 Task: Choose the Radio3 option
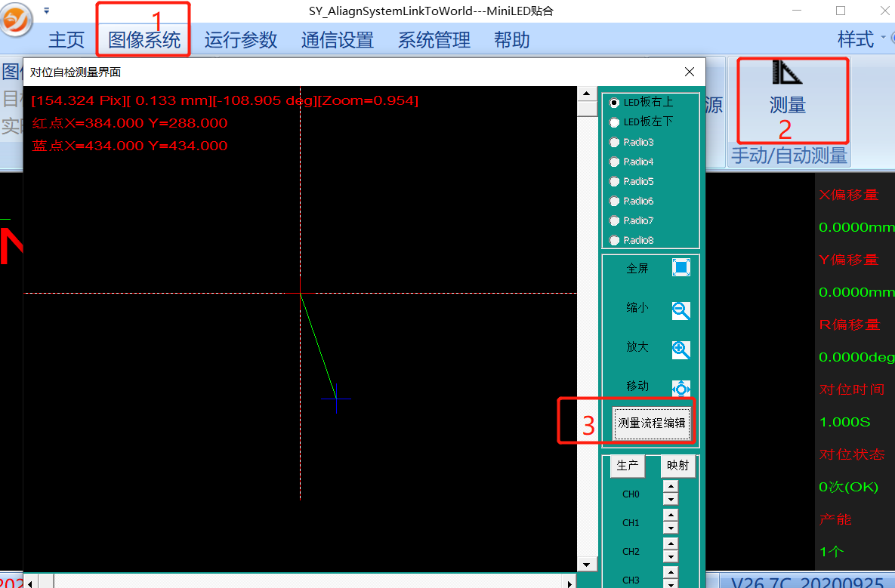click(x=614, y=142)
